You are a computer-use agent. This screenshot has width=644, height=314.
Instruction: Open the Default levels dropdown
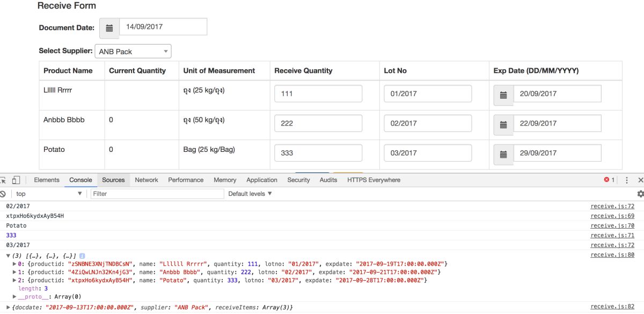coord(250,194)
